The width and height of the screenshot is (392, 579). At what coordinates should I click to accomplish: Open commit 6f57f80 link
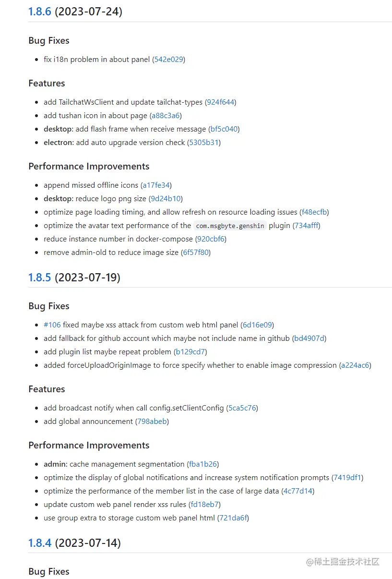click(x=196, y=253)
